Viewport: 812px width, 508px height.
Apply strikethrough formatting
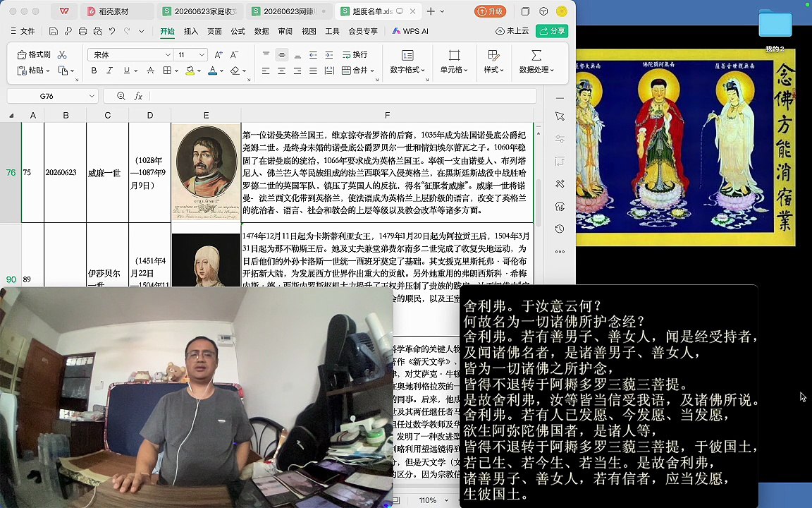150,71
